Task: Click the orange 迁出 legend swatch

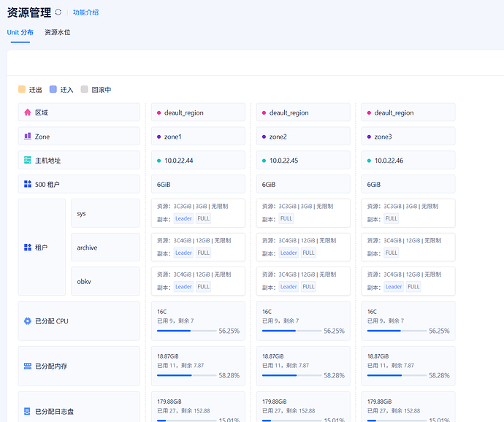Action: (x=22, y=90)
